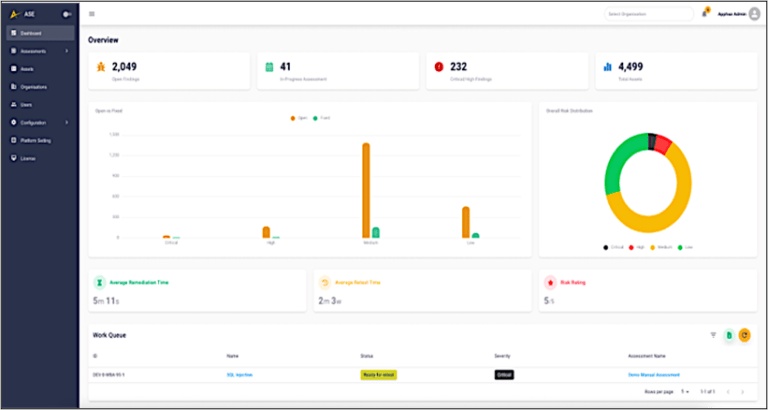Screen dimensions: 768x410
Task: Open the notifications bell
Action: (x=704, y=14)
